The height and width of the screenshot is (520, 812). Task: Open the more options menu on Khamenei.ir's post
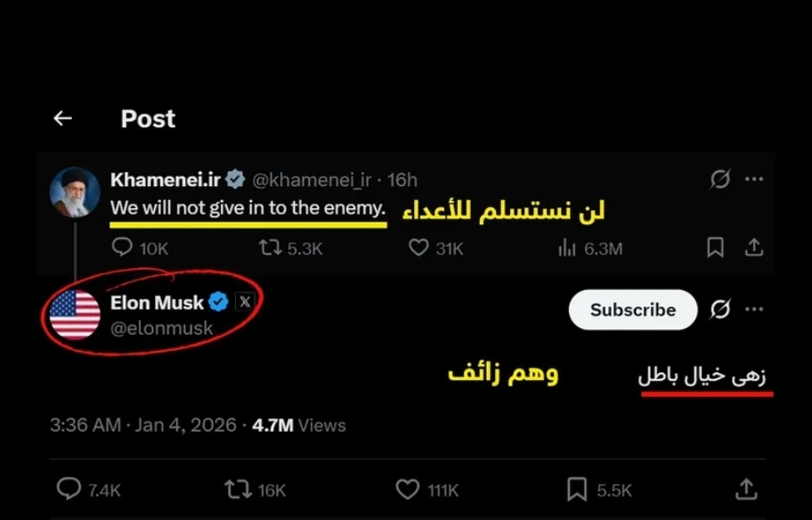(x=754, y=180)
